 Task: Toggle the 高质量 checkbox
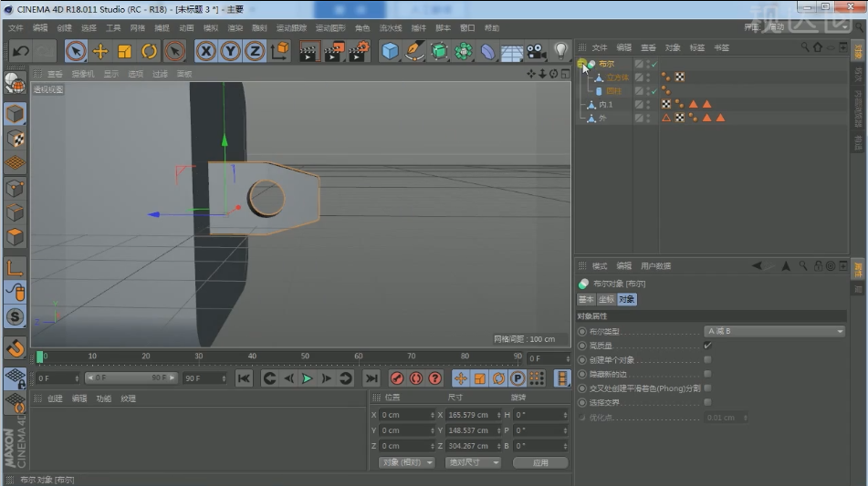707,346
